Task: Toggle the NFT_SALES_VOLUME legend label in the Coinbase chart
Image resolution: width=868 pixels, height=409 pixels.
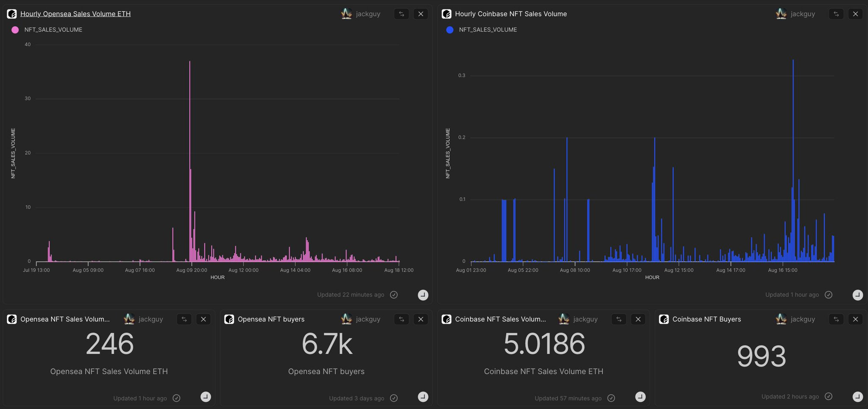Action: click(488, 30)
